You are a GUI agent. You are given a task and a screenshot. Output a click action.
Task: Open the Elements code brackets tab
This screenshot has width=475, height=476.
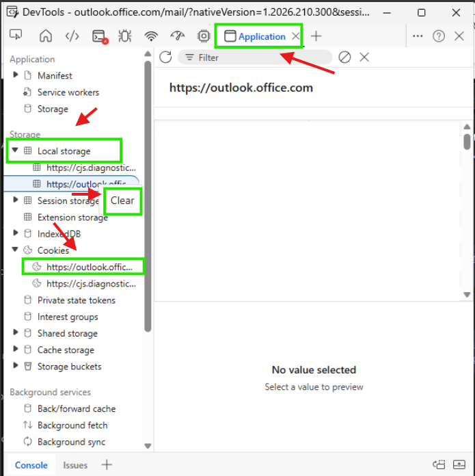coord(72,36)
